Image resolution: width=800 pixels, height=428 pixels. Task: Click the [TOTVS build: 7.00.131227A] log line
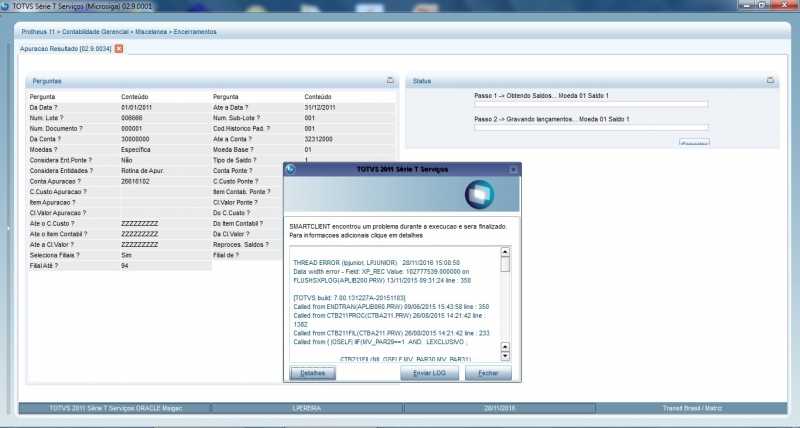click(x=349, y=298)
